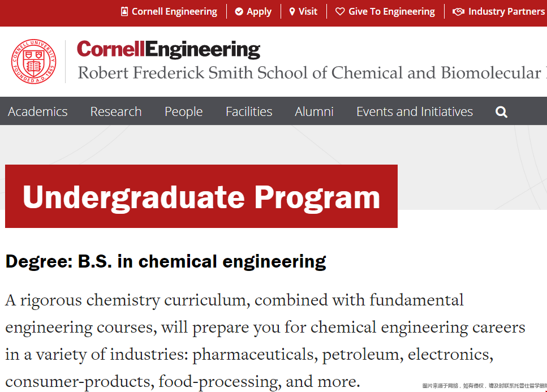Image resolution: width=547 pixels, height=392 pixels.
Task: Click the Cornell University seal logo
Action: pyautogui.click(x=33, y=62)
